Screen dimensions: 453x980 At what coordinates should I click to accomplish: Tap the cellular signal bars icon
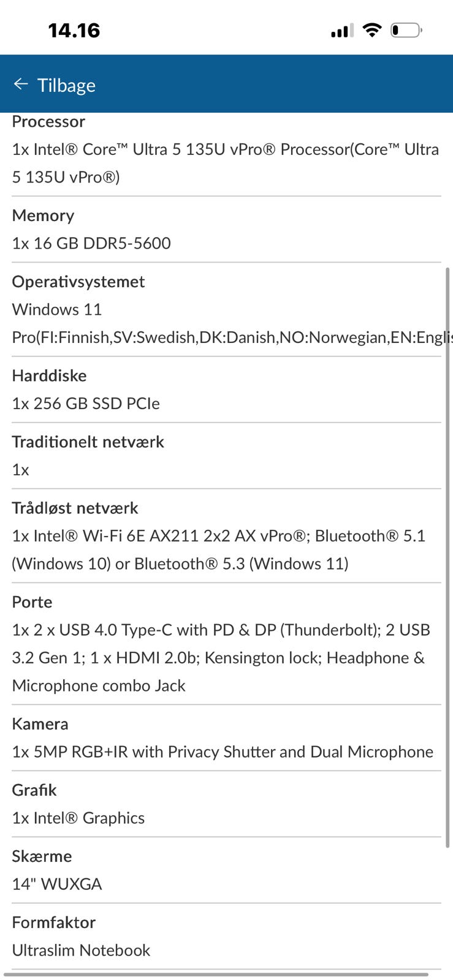(342, 31)
